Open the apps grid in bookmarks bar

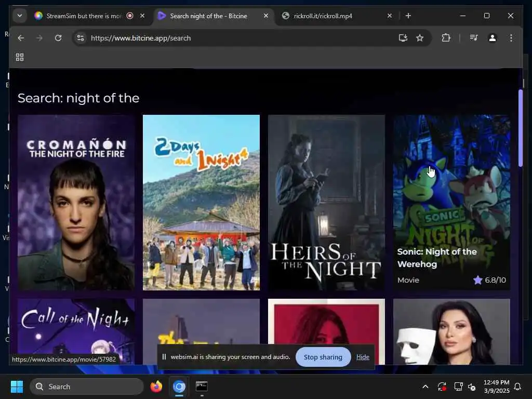click(20, 57)
